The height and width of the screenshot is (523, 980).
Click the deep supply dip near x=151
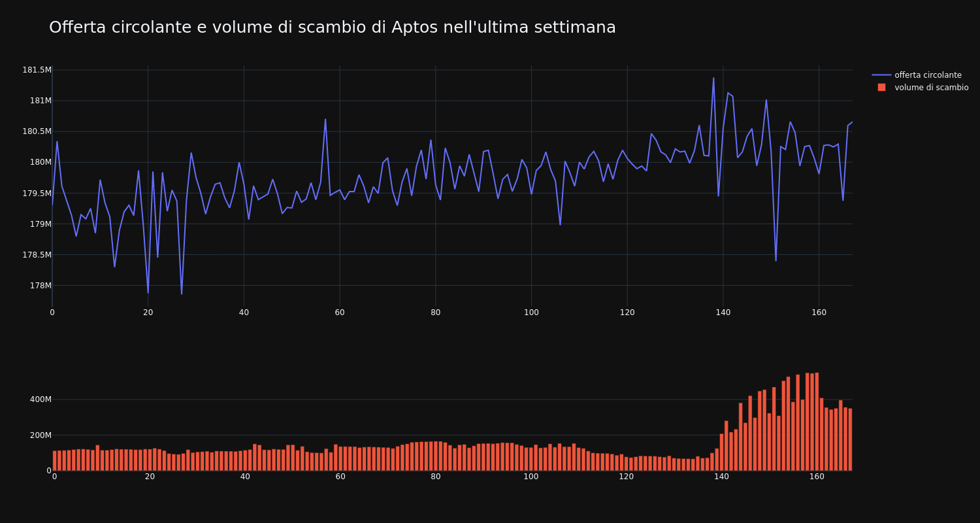coord(776,260)
